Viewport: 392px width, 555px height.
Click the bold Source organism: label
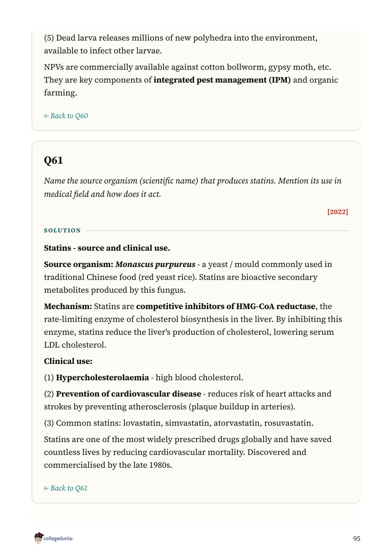point(78,264)
